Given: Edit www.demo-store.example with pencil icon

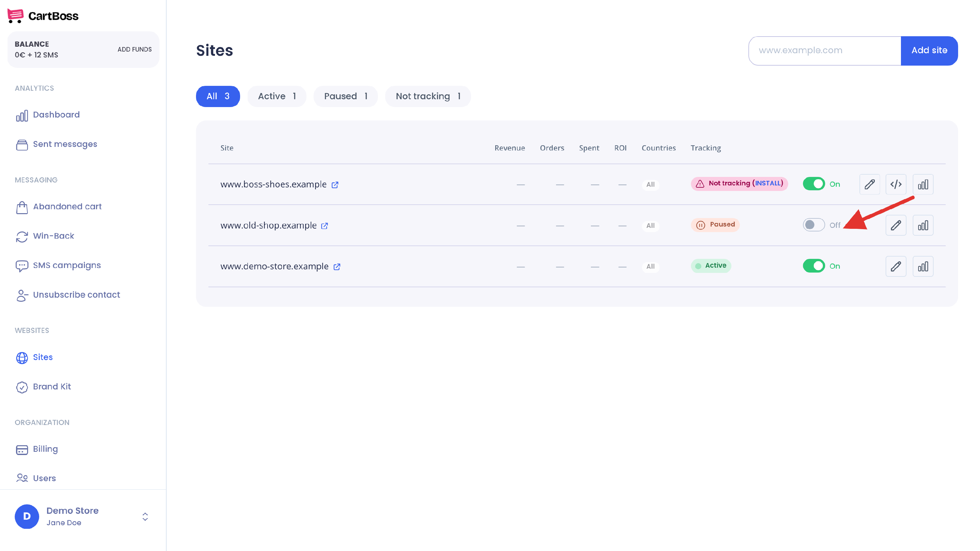Looking at the screenshot, I should (x=896, y=267).
